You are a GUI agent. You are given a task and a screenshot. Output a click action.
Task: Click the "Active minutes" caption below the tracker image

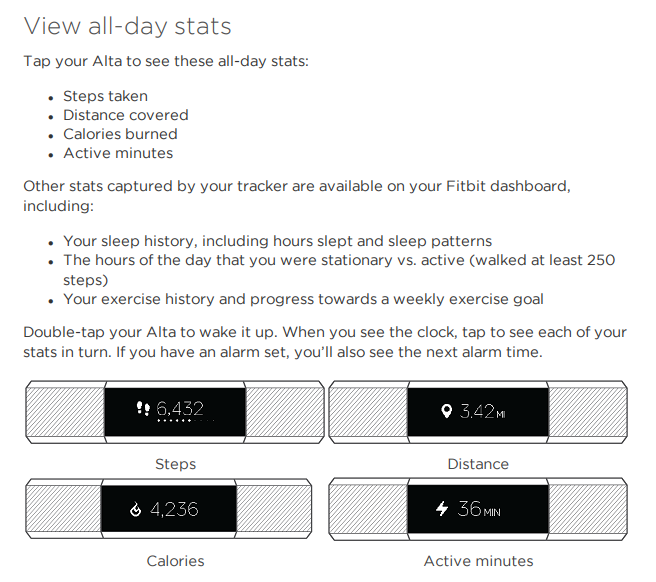478,561
